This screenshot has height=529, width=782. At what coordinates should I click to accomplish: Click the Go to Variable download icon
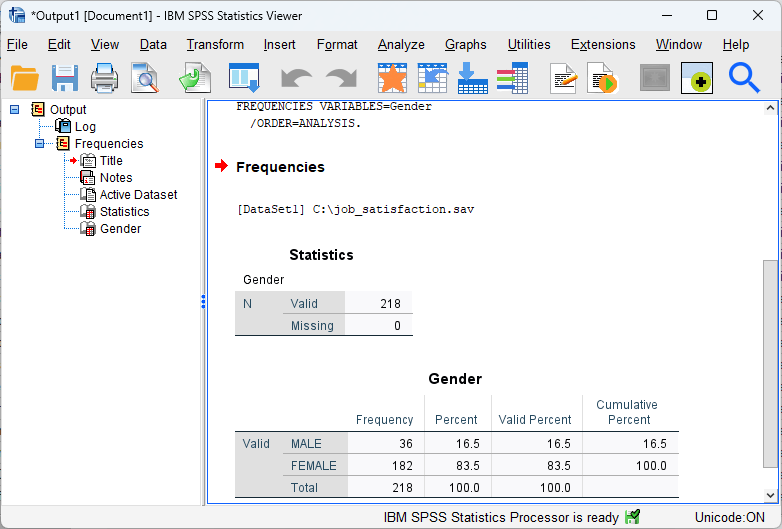tap(472, 78)
